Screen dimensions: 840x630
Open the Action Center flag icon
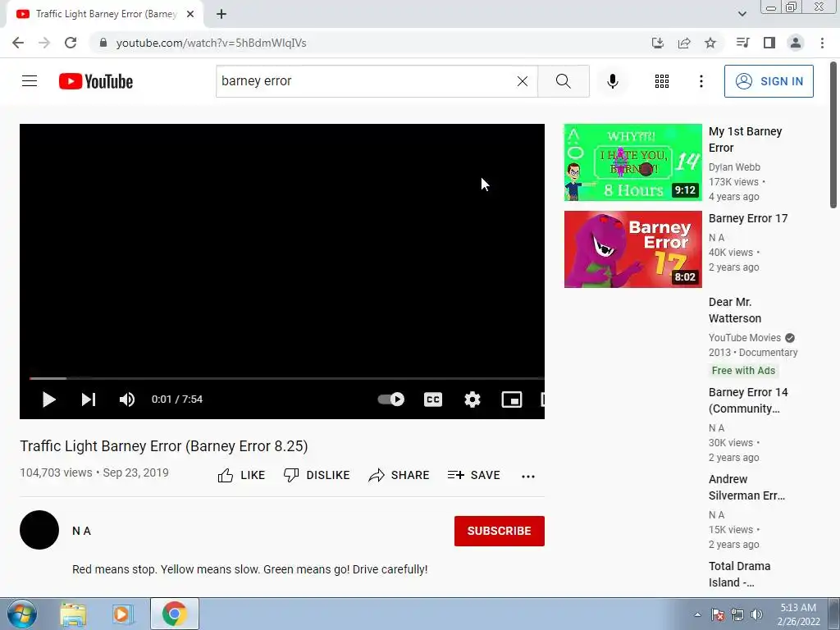(717, 614)
